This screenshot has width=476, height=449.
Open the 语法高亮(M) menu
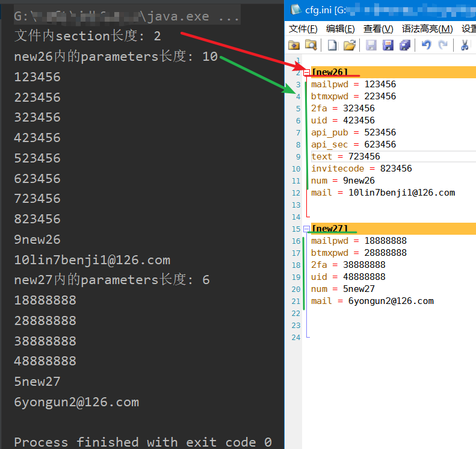[x=427, y=29]
